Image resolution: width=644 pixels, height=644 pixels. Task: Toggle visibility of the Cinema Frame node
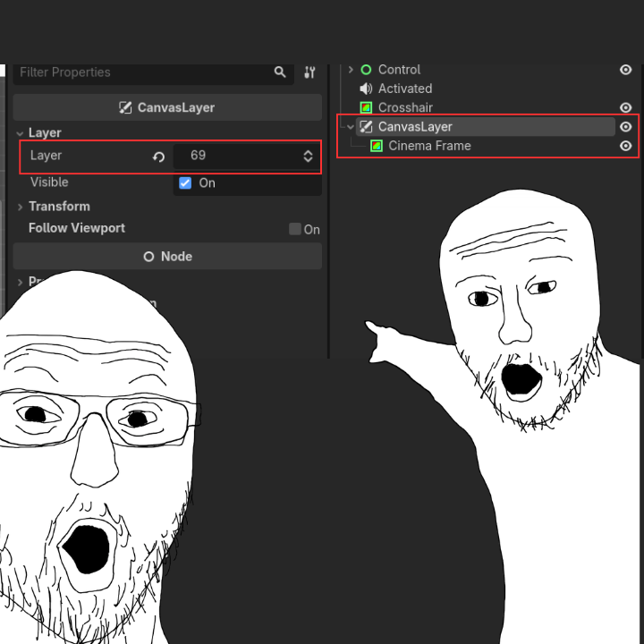tap(625, 146)
